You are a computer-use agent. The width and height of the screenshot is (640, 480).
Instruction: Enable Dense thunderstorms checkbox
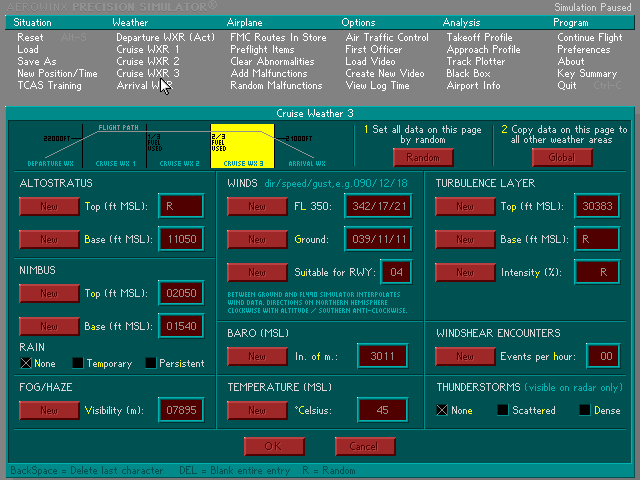click(x=584, y=410)
